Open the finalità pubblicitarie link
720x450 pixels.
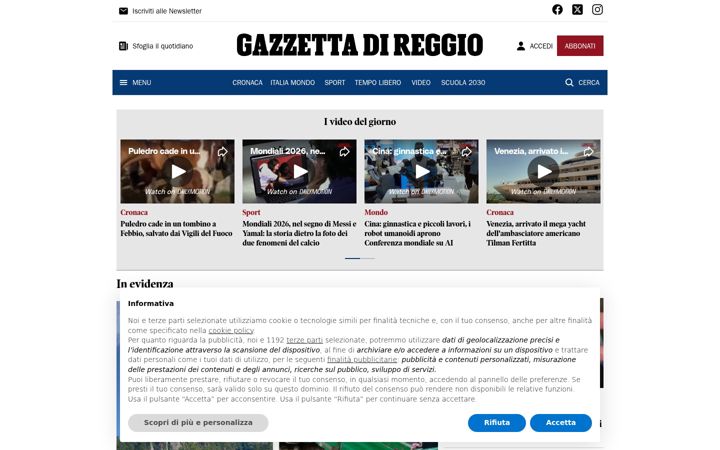pos(362,360)
